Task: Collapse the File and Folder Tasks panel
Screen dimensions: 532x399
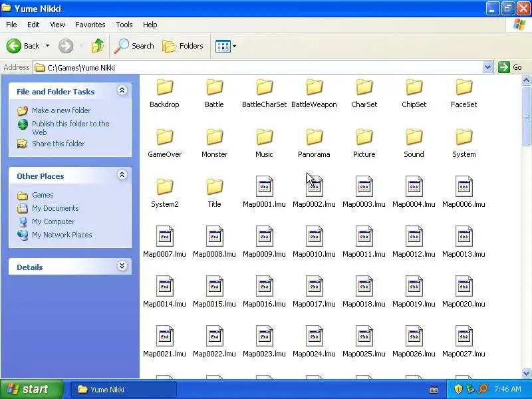Action: tap(122, 90)
